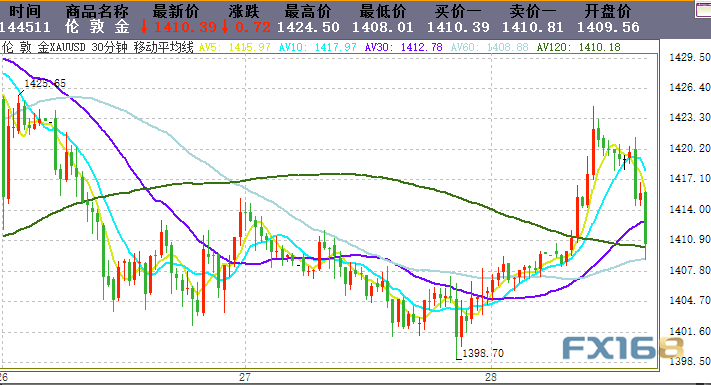Click the 1407.80 price axis label
Screen dimensions: 711x385
tap(690, 270)
